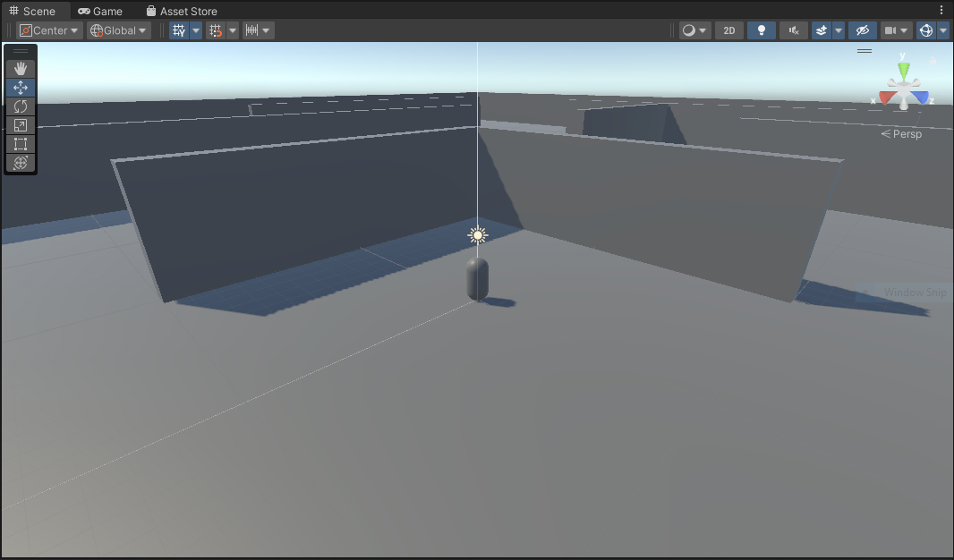Open the Global orientation dropdown
This screenshot has height=560, width=954.
[117, 30]
